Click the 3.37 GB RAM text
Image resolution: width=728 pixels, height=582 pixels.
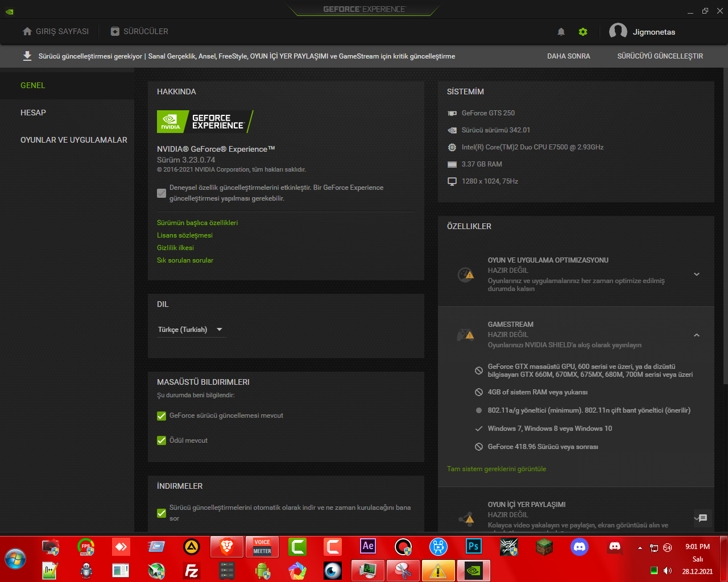pyautogui.click(x=482, y=164)
